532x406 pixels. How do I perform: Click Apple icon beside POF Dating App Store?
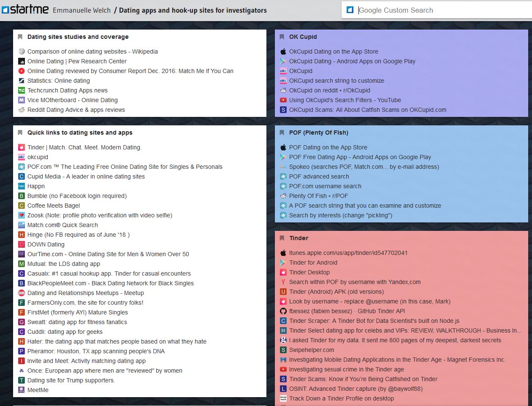(x=283, y=147)
